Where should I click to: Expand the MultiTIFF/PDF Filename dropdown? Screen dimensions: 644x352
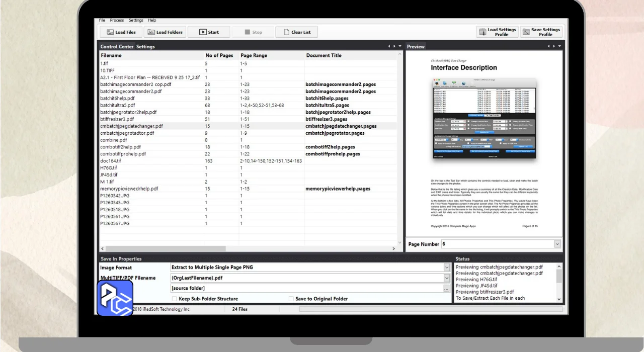[x=446, y=278]
